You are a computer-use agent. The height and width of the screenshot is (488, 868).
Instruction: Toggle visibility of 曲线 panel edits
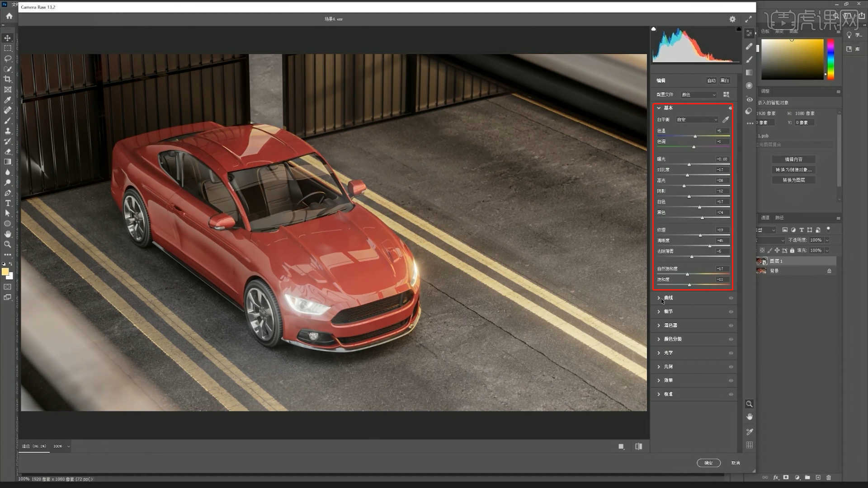pos(731,298)
